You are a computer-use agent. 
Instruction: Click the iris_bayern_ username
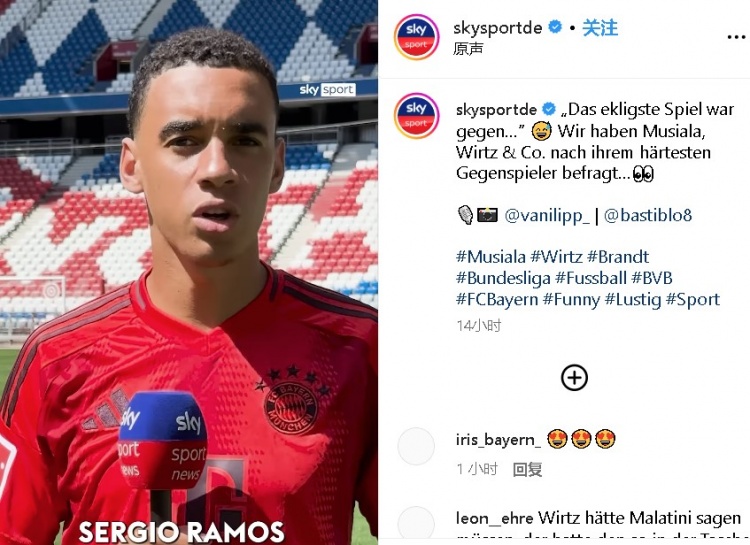tap(498, 439)
